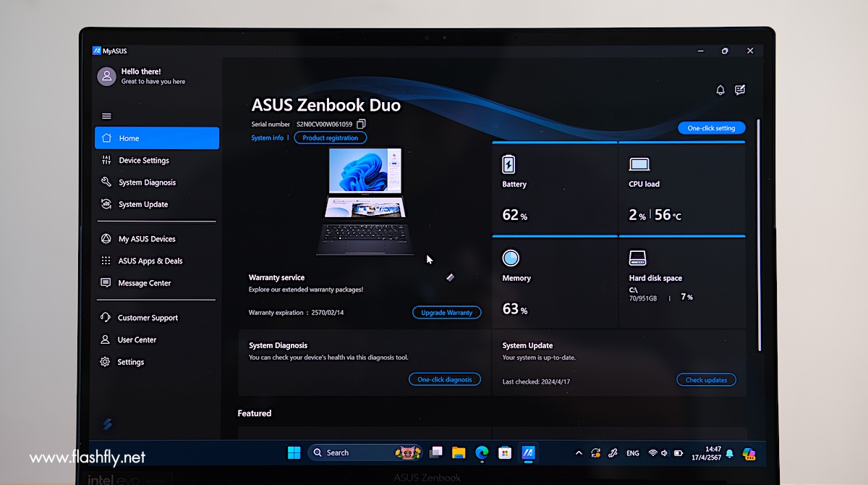Open the CPU load tile
Image resolution: width=868 pixels, height=485 pixels.
point(681,188)
